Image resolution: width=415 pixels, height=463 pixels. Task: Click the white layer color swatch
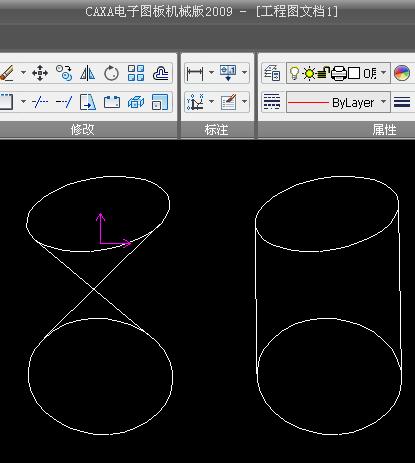click(x=354, y=73)
